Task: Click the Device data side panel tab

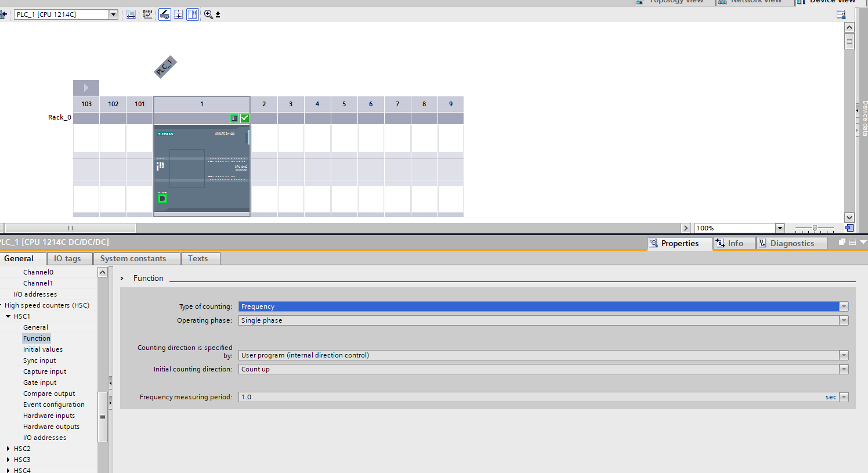Action: [865, 118]
